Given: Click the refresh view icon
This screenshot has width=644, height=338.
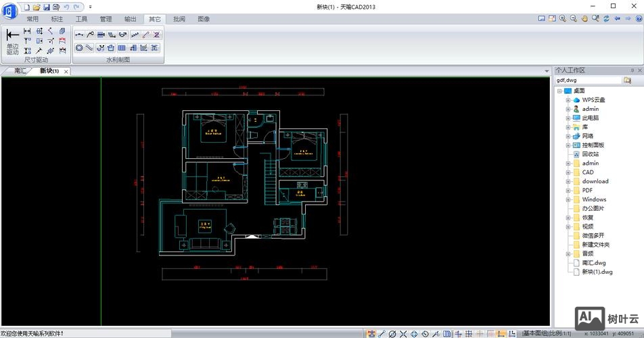Looking at the screenshot, I should click(606, 19).
